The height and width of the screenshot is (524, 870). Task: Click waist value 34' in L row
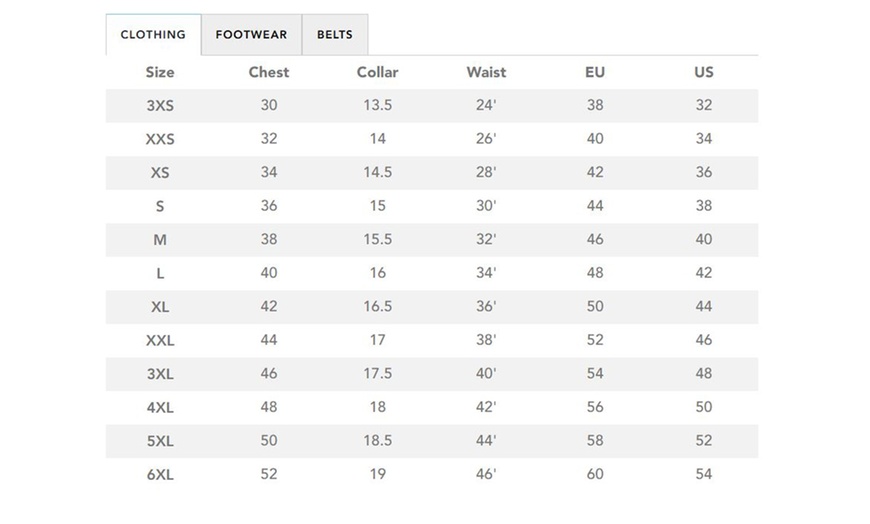tap(486, 273)
